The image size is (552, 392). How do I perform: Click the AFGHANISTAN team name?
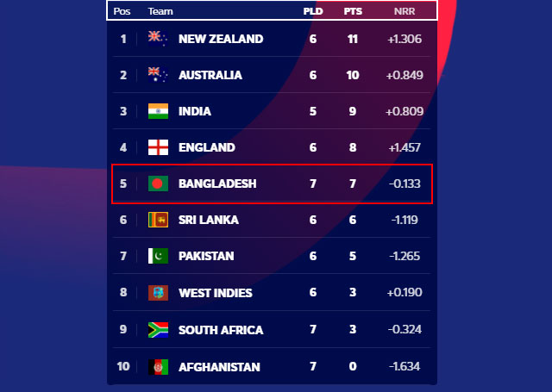[219, 367]
